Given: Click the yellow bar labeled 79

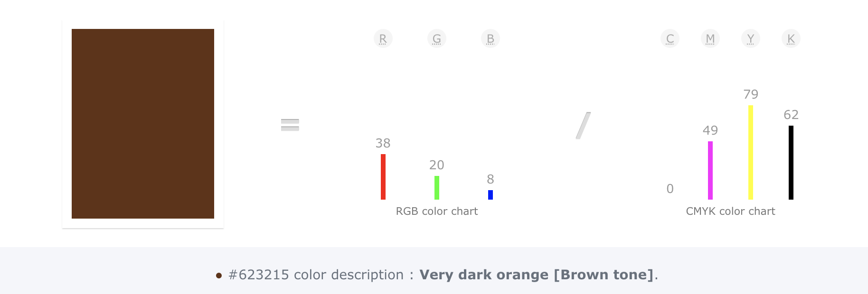Looking at the screenshot, I should click(x=751, y=152).
